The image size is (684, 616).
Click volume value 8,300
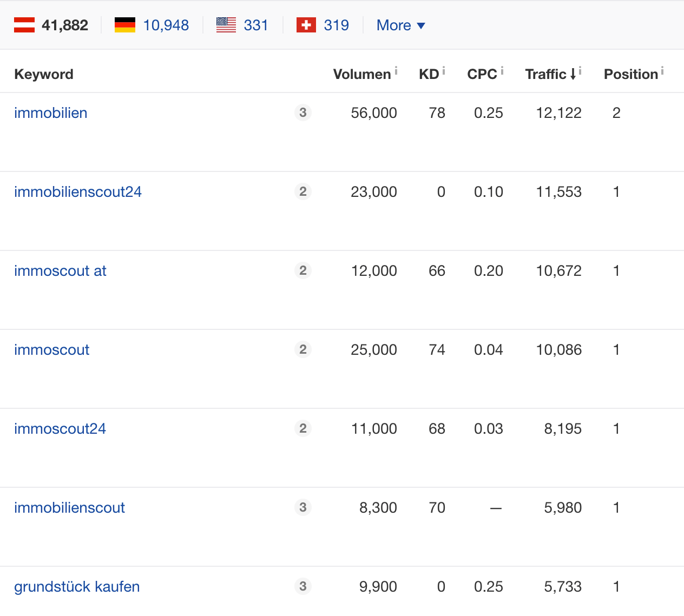(378, 508)
